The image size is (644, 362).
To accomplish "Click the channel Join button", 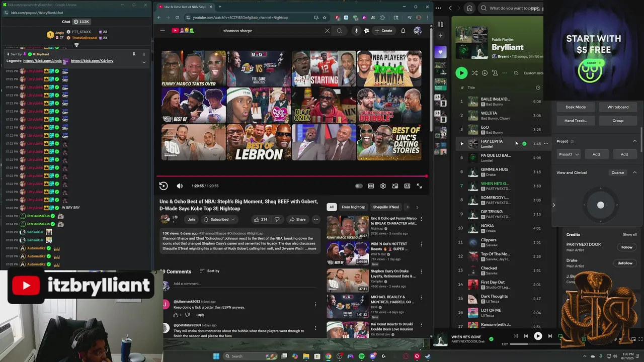I will [x=191, y=219].
